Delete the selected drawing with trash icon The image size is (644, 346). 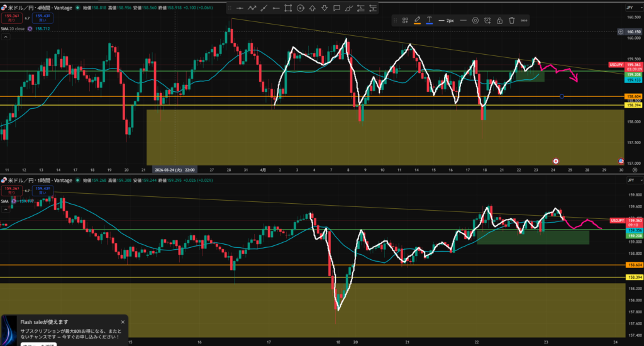pyautogui.click(x=511, y=20)
